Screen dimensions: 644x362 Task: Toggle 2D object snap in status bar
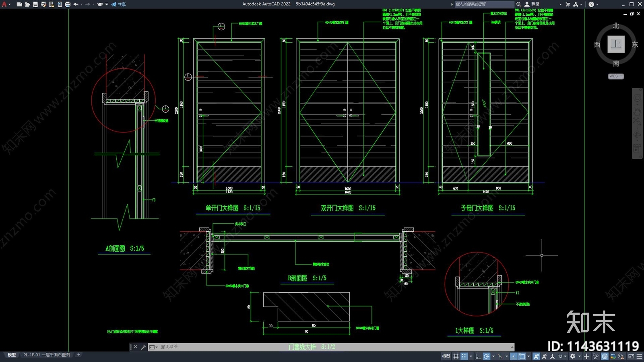point(522,356)
